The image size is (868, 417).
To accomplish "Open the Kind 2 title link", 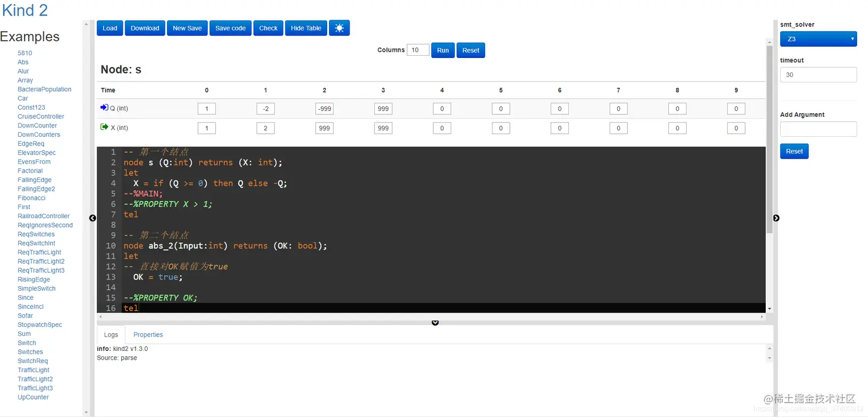I will pos(25,10).
